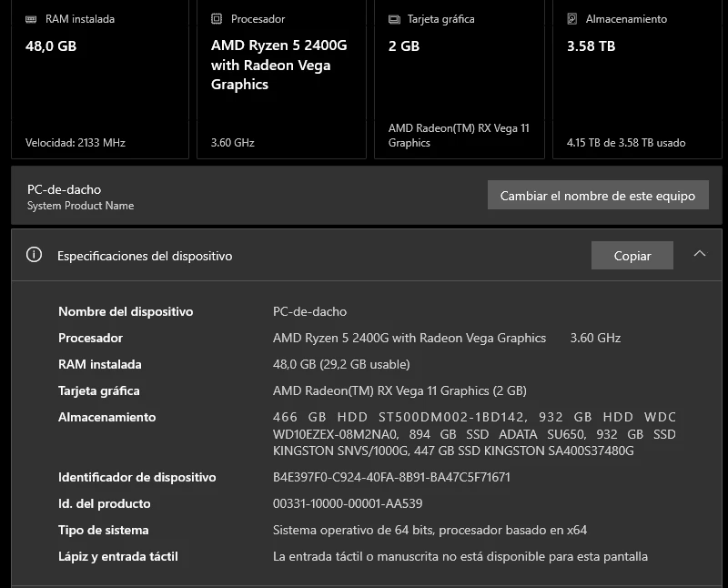
Task: Click AMD Ryzen 5 2400G card title
Action: point(279,65)
